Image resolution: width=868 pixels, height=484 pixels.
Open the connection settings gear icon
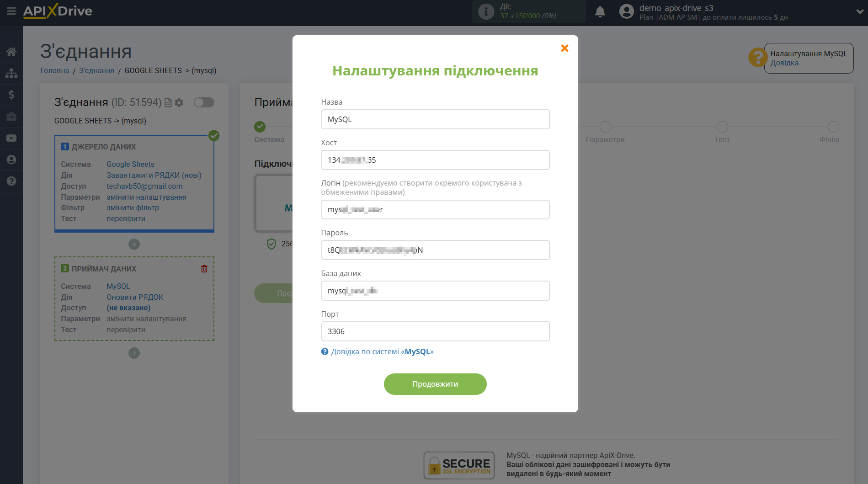click(x=179, y=102)
